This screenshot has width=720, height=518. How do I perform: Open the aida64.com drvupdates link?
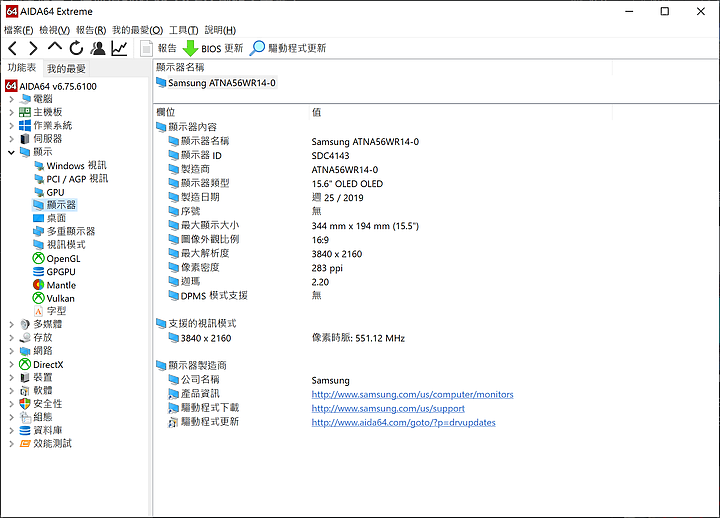(404, 422)
